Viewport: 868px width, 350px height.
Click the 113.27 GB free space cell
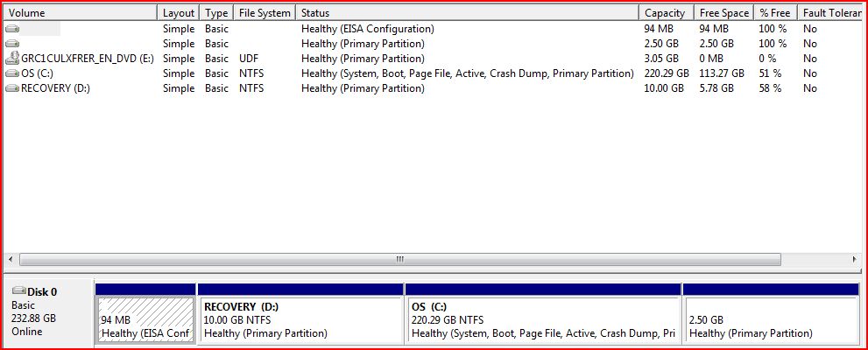(x=722, y=73)
